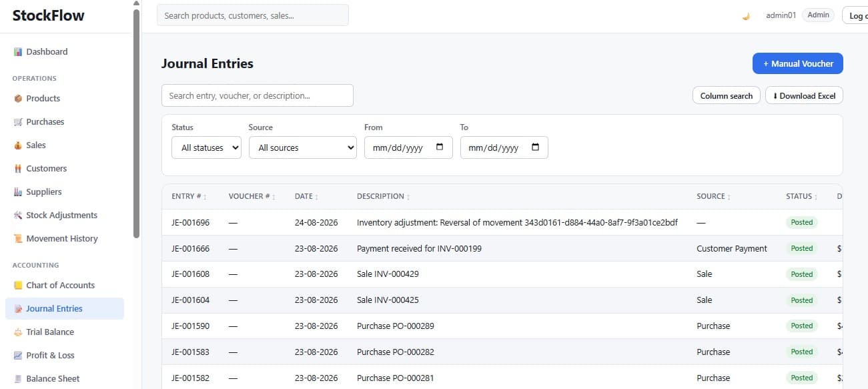Click description Sale INV-000425
Image resolution: width=868 pixels, height=389 pixels.
pyautogui.click(x=388, y=300)
